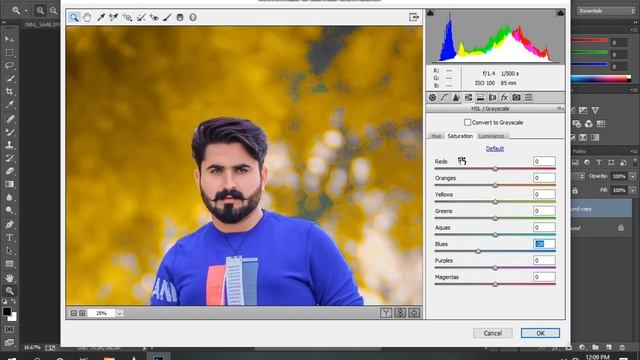Select the Zoom tool in Camera Raw toolbar
Viewport: 640px width, 360px height.
pos(74,17)
